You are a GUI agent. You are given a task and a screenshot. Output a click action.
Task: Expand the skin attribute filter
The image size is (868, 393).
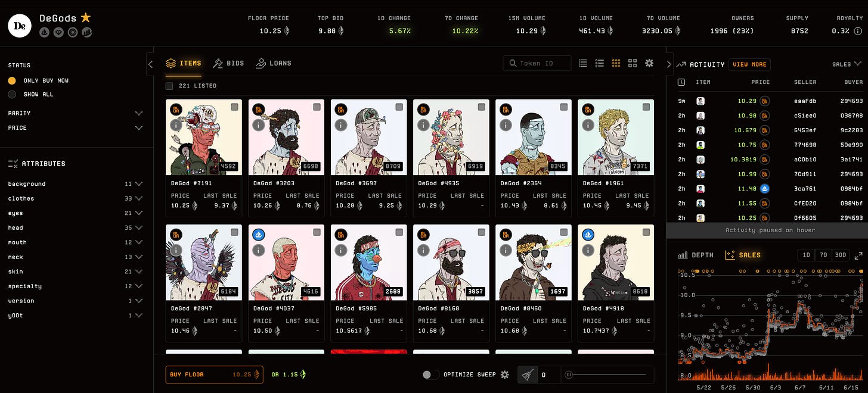coord(75,272)
